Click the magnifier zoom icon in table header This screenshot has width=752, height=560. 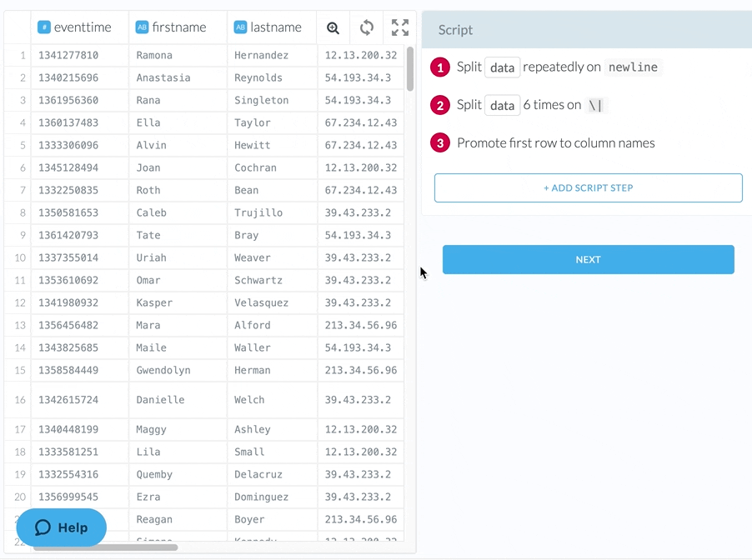click(333, 27)
